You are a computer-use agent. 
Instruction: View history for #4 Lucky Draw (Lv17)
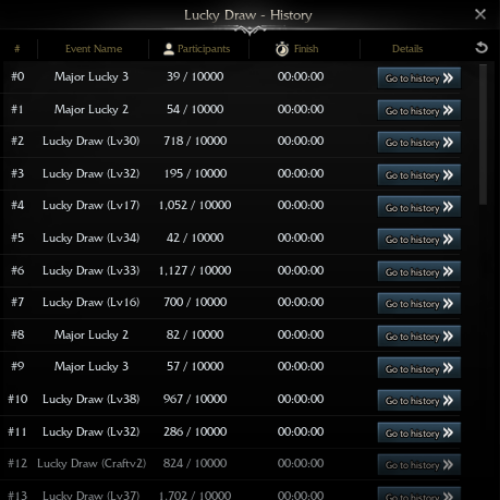click(419, 207)
